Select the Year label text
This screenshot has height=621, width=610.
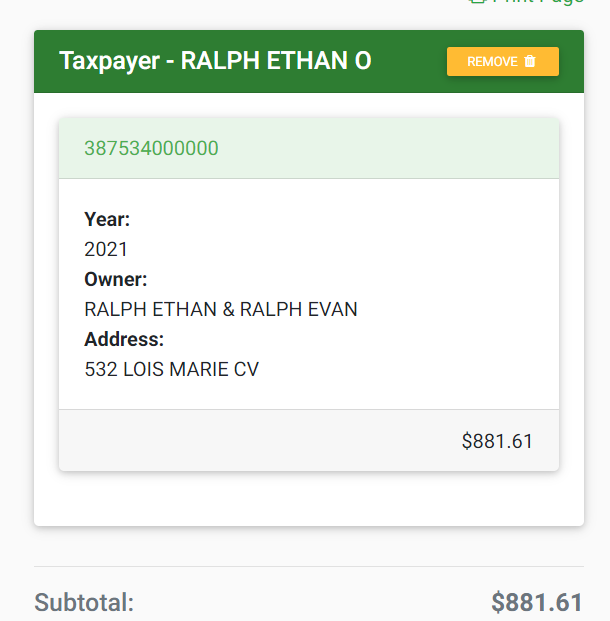(107, 219)
